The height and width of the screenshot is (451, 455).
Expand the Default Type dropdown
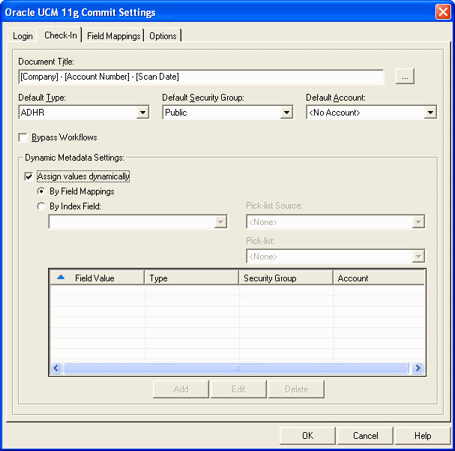tap(143, 112)
